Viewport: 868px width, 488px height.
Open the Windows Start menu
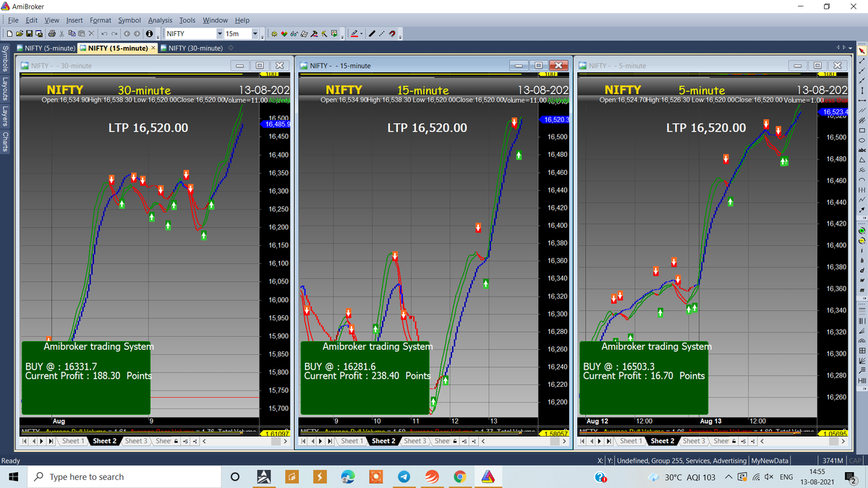pyautogui.click(x=13, y=477)
